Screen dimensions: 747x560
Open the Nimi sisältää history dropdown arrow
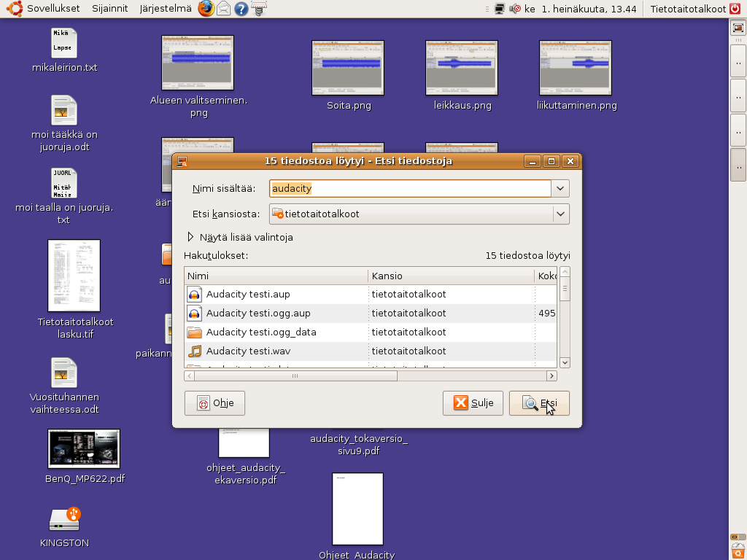560,189
